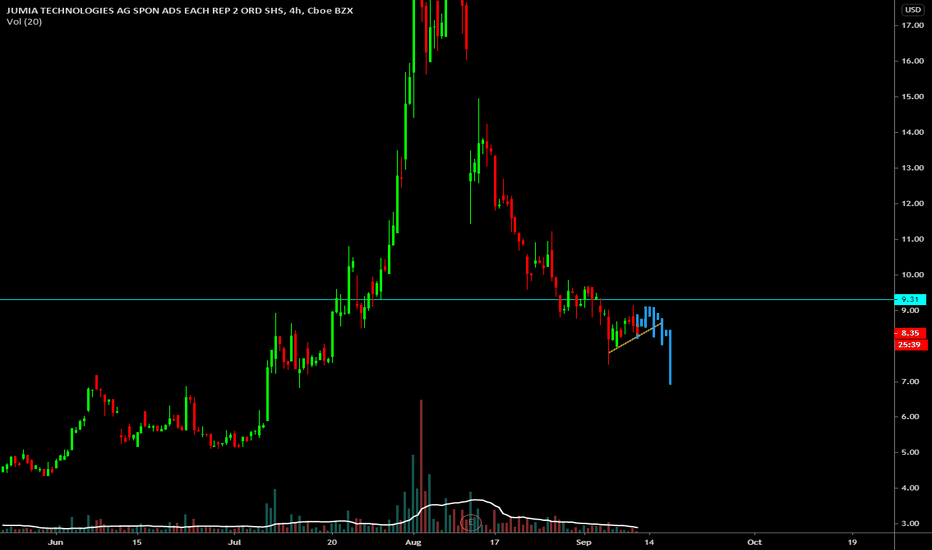This screenshot has width=932, height=550.
Task: Open the Vol (20) indicator label
Action: [x=24, y=22]
